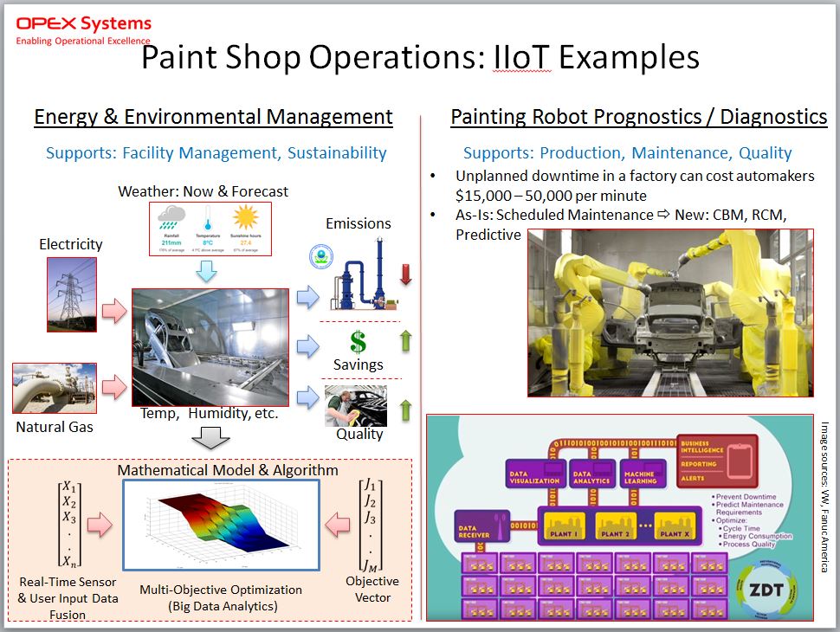The image size is (840, 632).
Task: Click the vertical 'Image sources' credit text
Action: coord(824,497)
